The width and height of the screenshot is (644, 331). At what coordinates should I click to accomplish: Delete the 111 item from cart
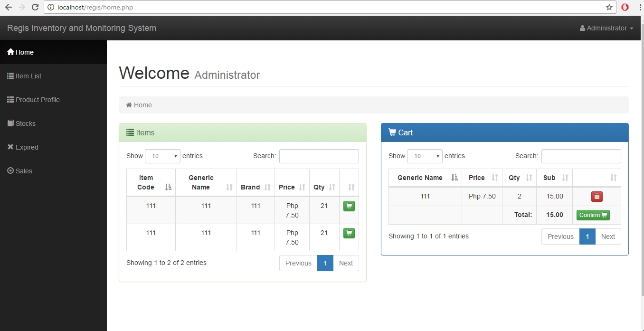pyautogui.click(x=597, y=197)
